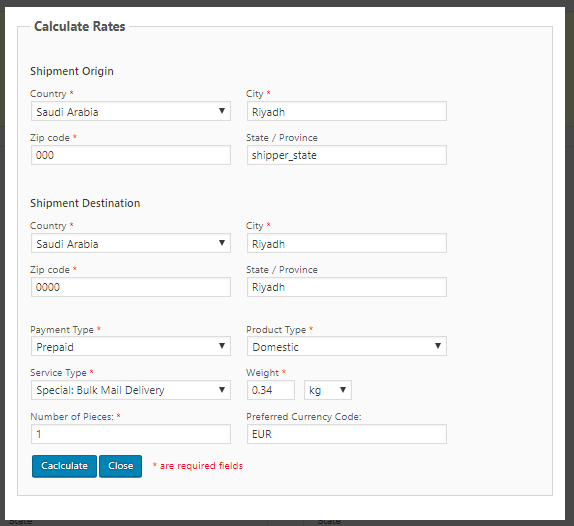Open the origin Country dropdown
574x526 pixels.
[131, 111]
